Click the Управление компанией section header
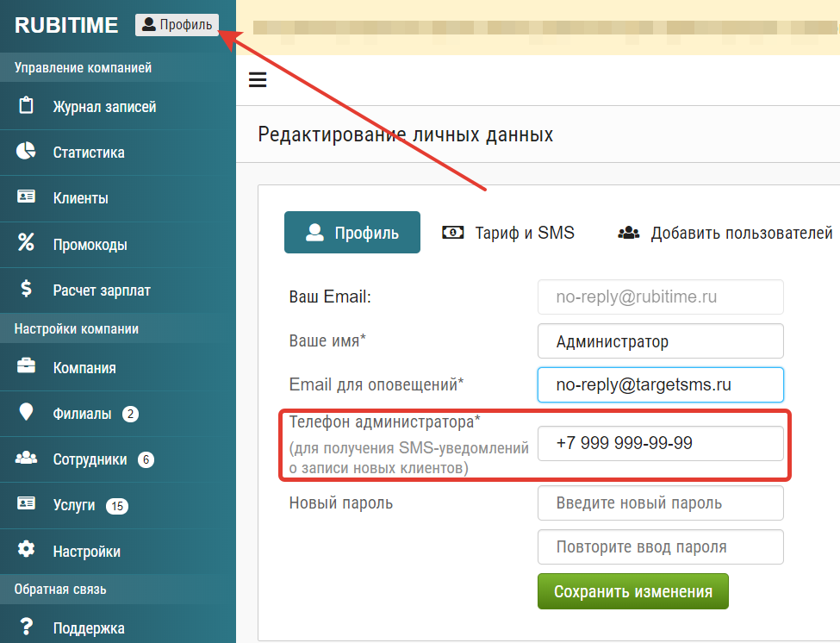Image resolution: width=840 pixels, height=643 pixels. (x=83, y=67)
